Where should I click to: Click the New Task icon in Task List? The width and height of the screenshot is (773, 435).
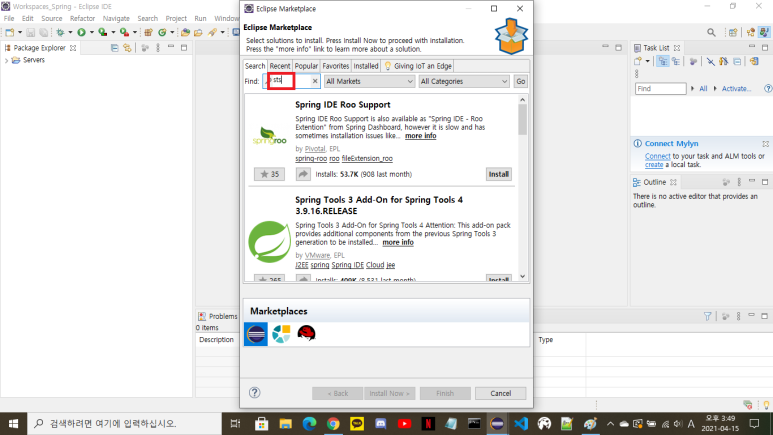pos(638,61)
